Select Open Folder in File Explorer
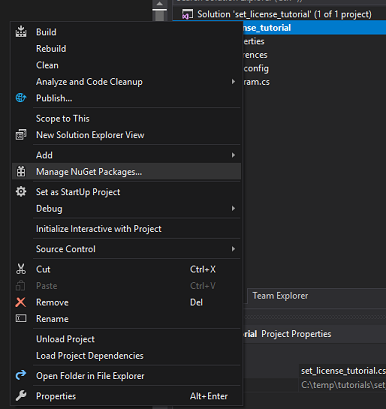 126,376
